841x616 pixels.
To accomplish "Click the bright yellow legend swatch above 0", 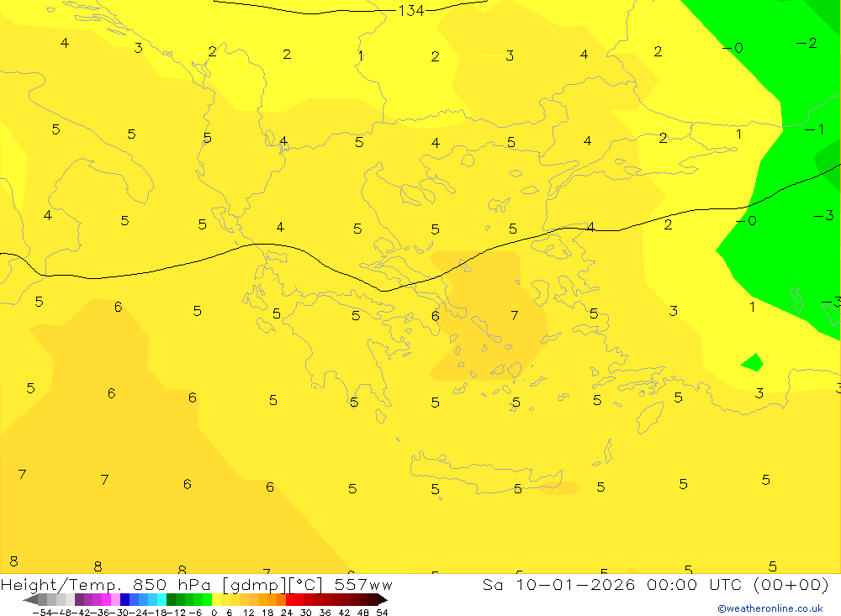I will 217,599.
